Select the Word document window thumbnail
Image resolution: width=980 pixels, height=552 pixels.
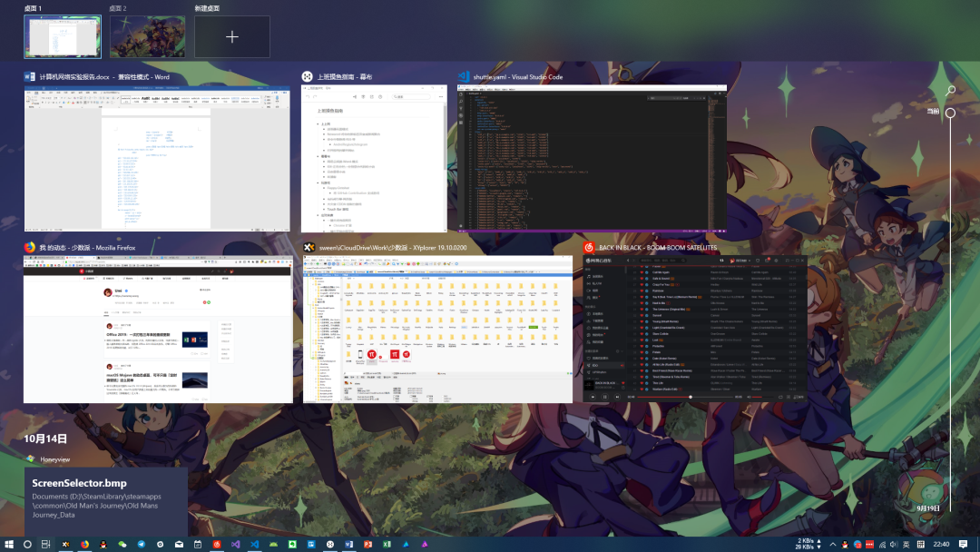tap(157, 158)
